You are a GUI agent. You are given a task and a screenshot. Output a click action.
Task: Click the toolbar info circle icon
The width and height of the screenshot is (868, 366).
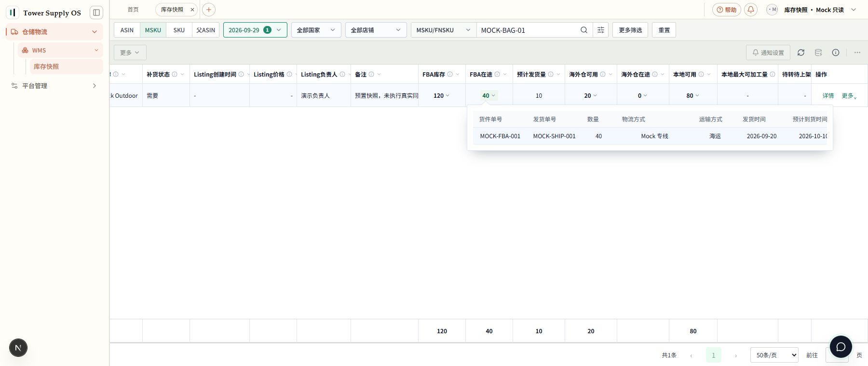(x=836, y=52)
